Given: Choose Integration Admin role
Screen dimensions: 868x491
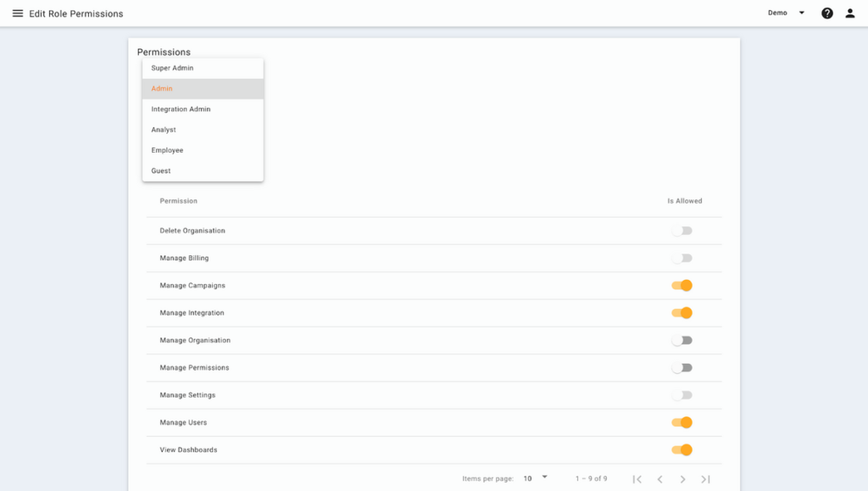Looking at the screenshot, I should click(x=203, y=109).
